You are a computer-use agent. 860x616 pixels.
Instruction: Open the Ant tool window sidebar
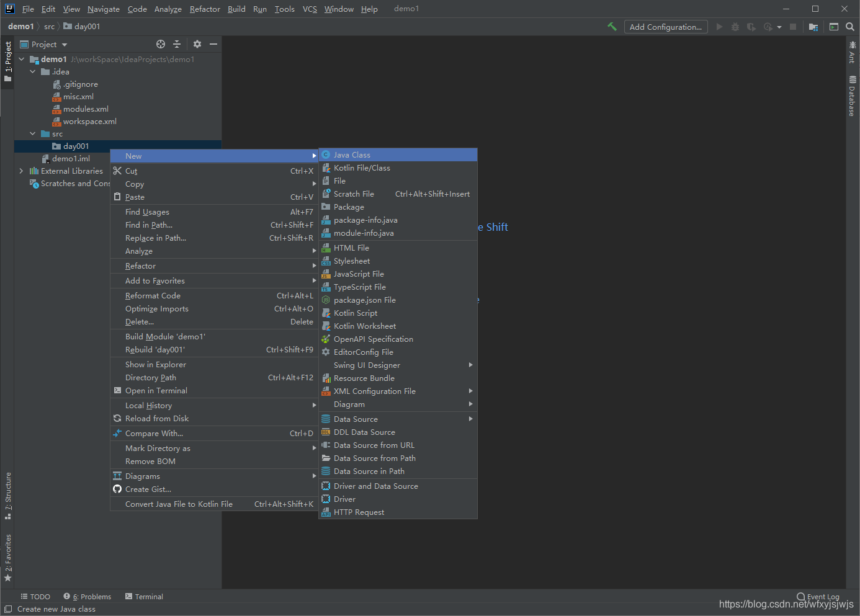853,52
